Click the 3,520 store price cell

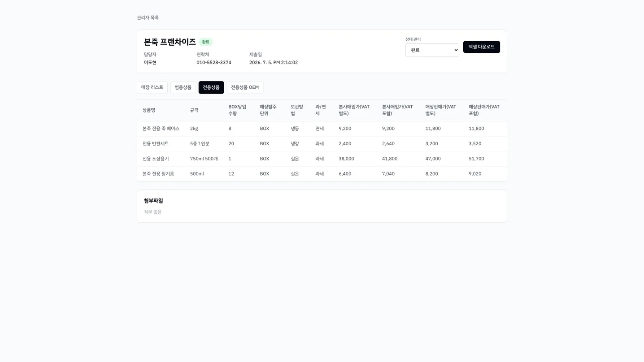[475, 144]
